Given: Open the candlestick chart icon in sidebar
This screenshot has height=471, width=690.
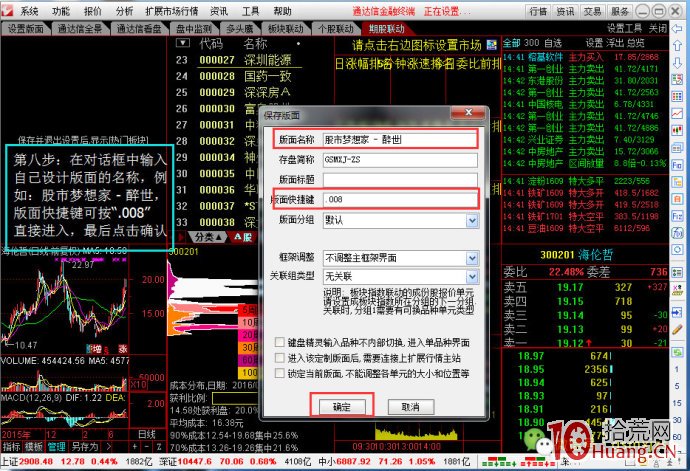Looking at the screenshot, I should (x=677, y=131).
